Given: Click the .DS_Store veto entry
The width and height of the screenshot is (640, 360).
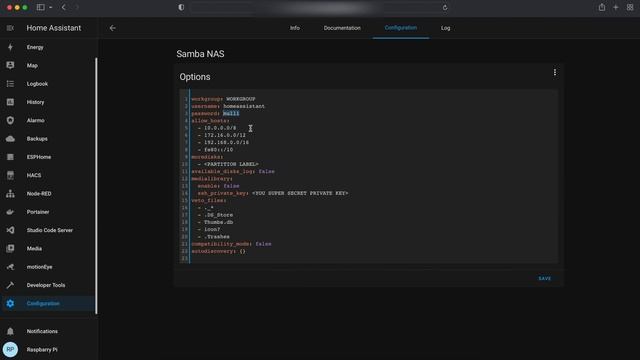Looking at the screenshot, I should (218, 215).
